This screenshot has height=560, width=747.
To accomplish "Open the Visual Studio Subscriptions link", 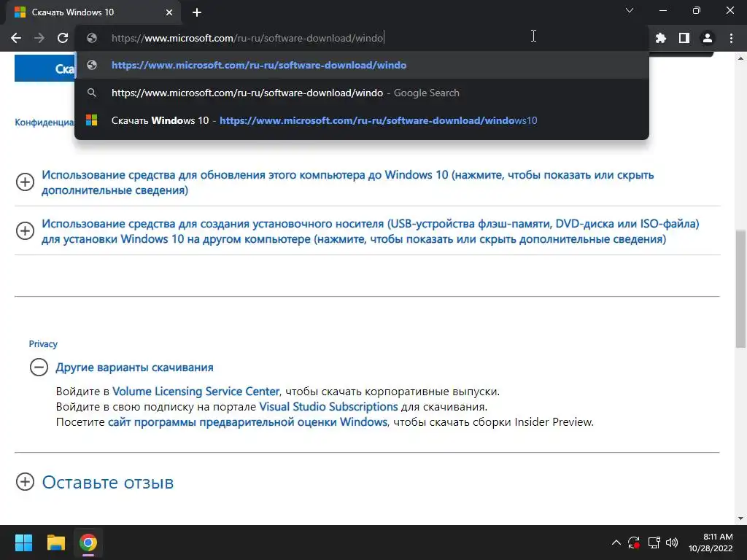I will [328, 407].
